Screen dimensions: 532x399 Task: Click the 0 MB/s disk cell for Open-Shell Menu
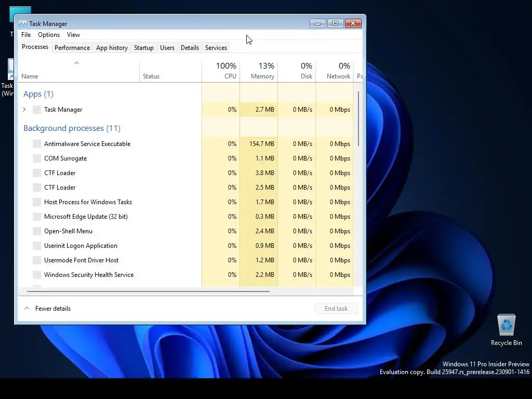(x=297, y=231)
